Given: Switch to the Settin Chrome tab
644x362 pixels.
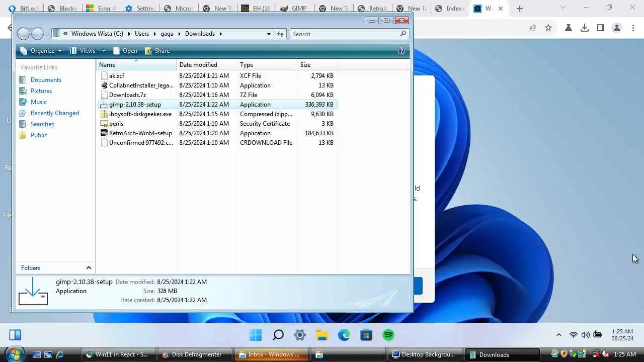Looking at the screenshot, I should [x=139, y=9].
